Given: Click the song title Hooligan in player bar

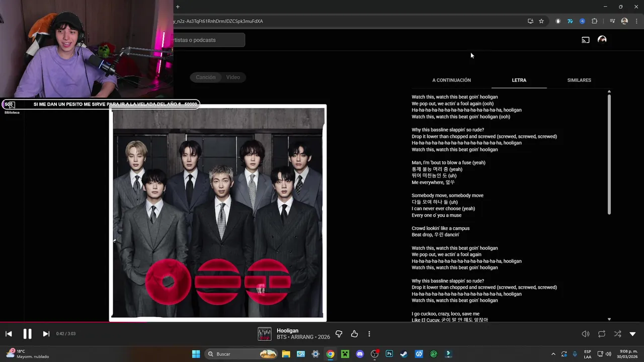Looking at the screenshot, I should pyautogui.click(x=288, y=330).
